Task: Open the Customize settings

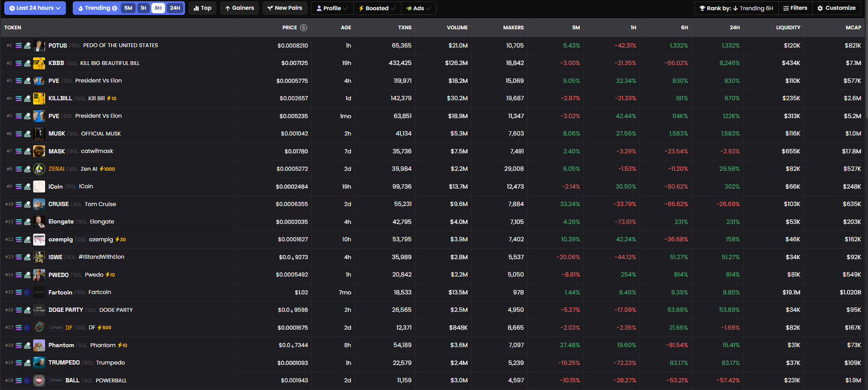Action: click(x=837, y=8)
